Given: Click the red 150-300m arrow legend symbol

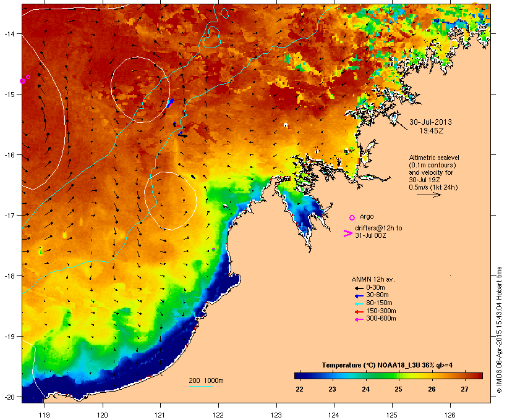Looking at the screenshot, I should click(359, 312).
